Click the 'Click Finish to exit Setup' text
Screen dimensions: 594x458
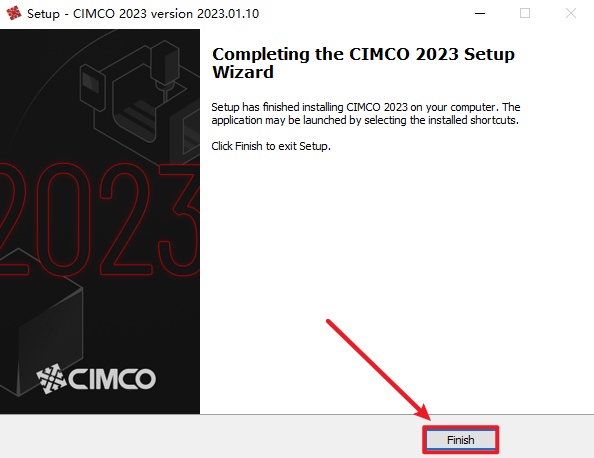[x=271, y=146]
